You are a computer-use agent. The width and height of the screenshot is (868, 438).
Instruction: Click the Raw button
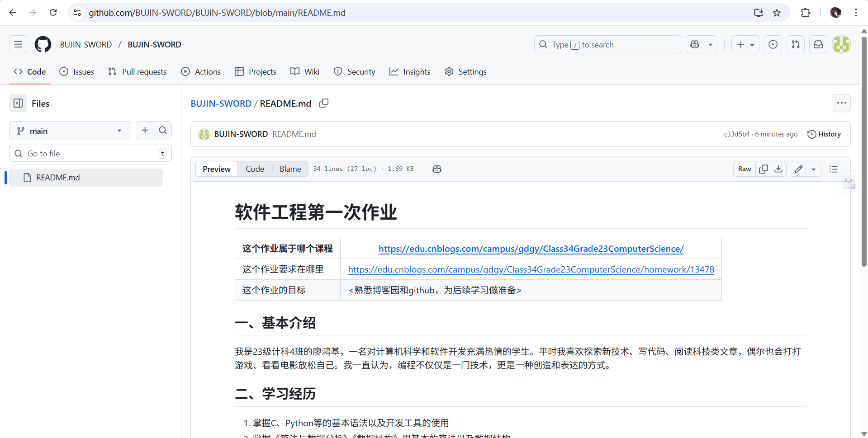click(744, 169)
